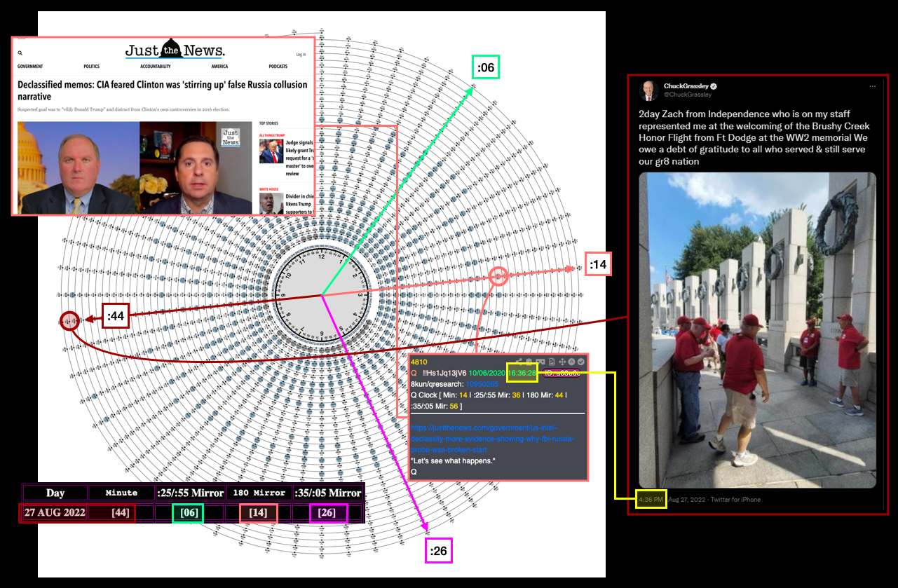This screenshot has height=588, width=898.
Task: Click the share icon on Q post 4810
Action: (519, 362)
